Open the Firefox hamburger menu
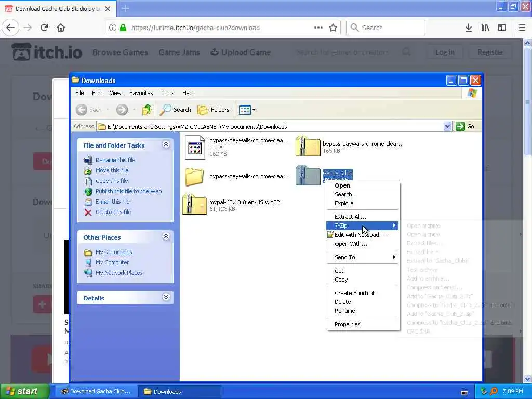Image resolution: width=532 pixels, height=399 pixels. tap(522, 28)
